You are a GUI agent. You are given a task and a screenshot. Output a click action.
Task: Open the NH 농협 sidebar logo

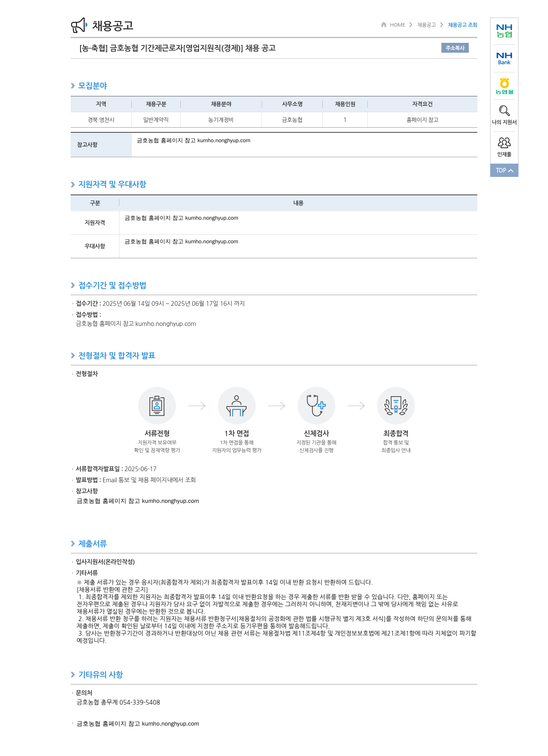tap(504, 31)
